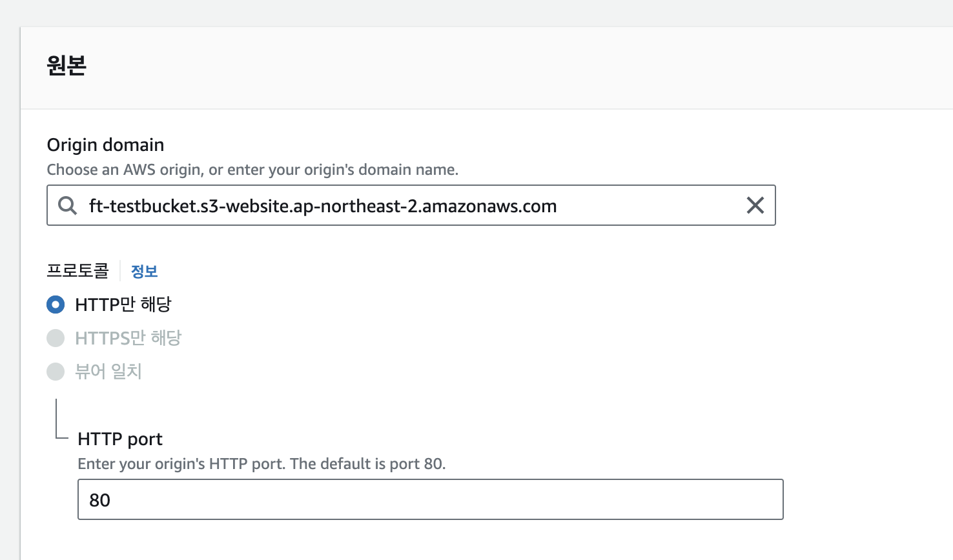The image size is (953, 560).
Task: Open the 정보 link next to 프로토콜
Action: point(145,271)
